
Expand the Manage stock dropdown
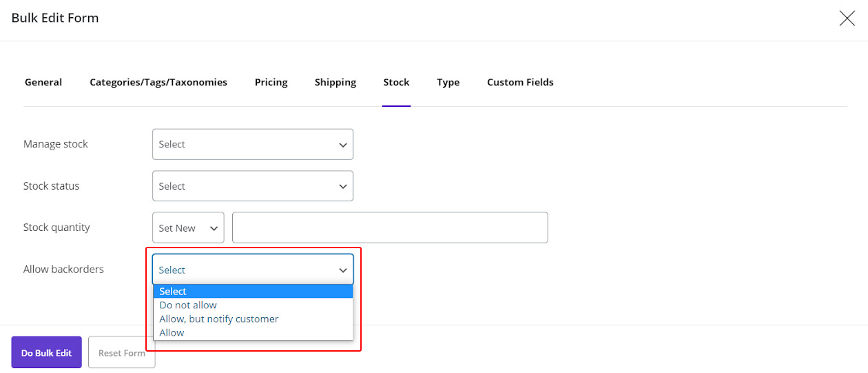[x=252, y=144]
